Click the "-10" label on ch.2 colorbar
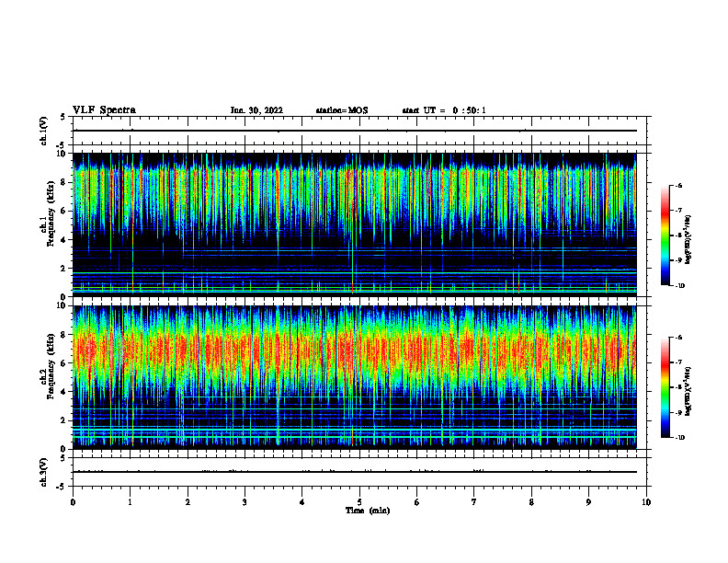728x563 pixels. 679,438
